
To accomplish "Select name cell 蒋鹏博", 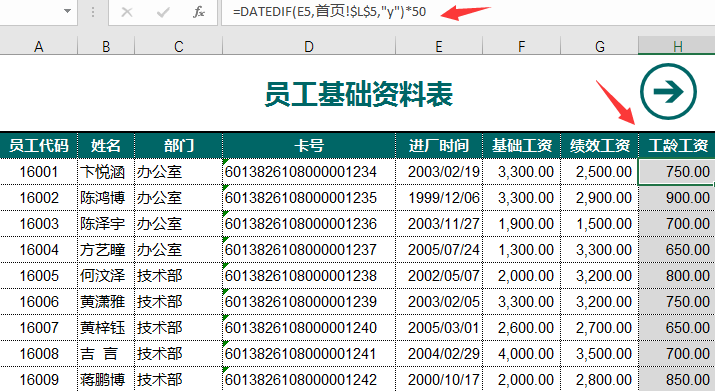I will click(106, 379).
